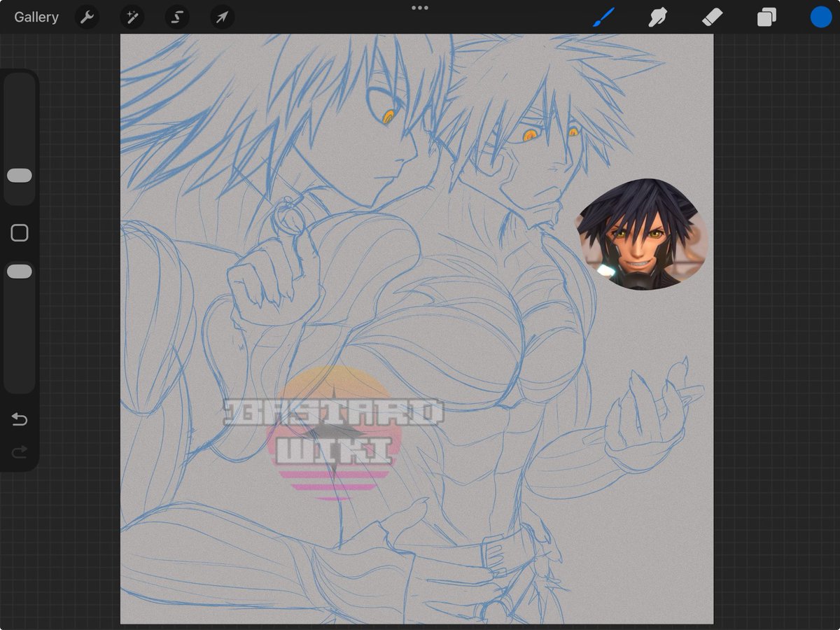Open the Layers panel
840x630 pixels.
click(766, 17)
